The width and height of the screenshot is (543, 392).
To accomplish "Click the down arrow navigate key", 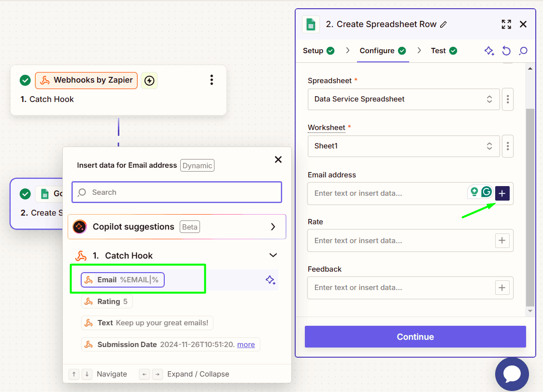I will pyautogui.click(x=87, y=374).
